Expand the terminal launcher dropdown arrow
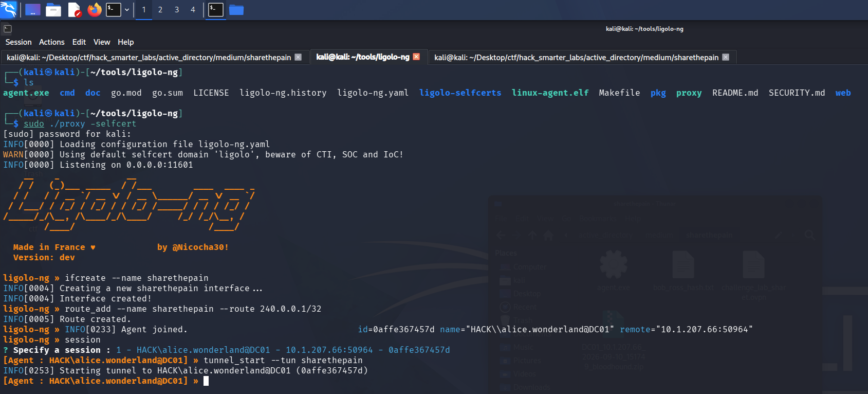Viewport: 868px width, 394px height. tap(127, 10)
